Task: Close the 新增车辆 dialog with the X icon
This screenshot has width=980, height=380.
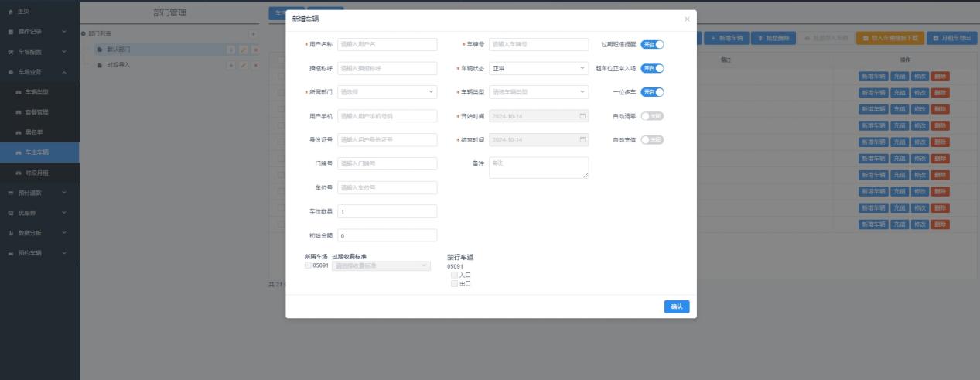Action: pos(687,19)
